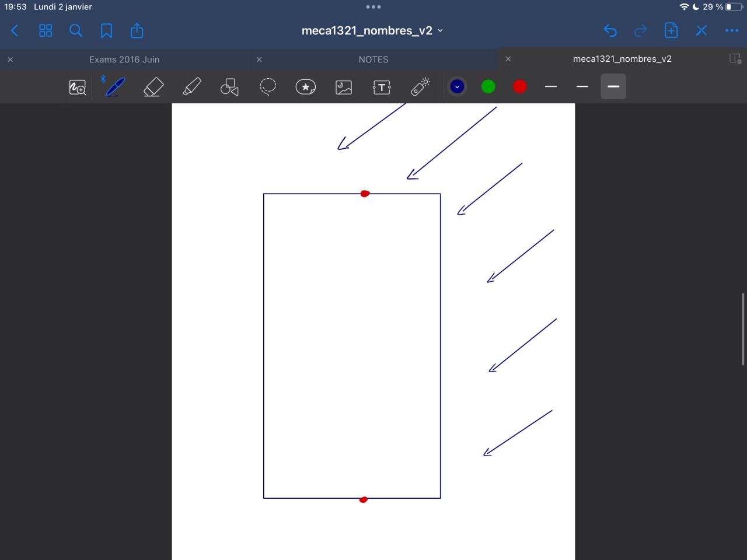
Task: Select the zoom window tool
Action: (78, 87)
